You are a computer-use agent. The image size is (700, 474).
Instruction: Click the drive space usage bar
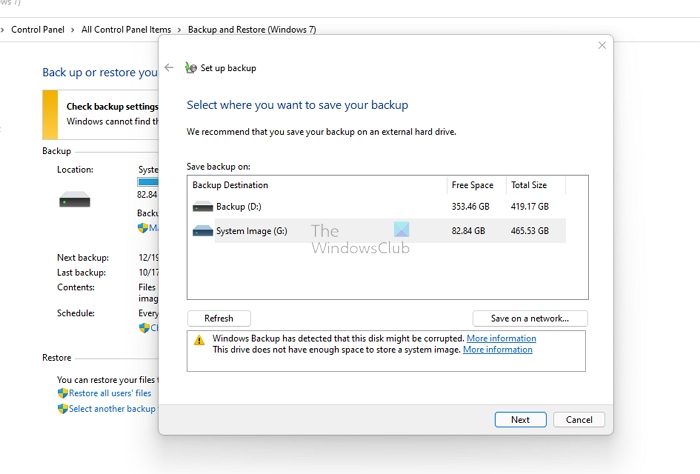[148, 182]
